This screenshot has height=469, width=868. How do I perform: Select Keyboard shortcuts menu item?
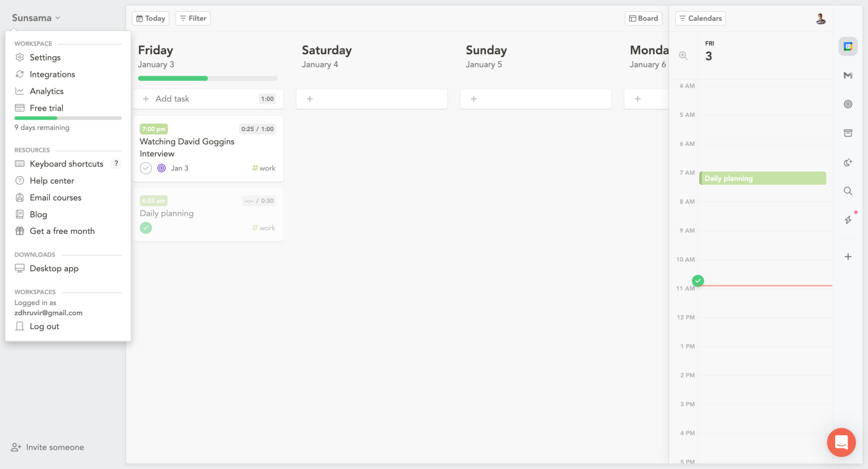click(x=66, y=164)
